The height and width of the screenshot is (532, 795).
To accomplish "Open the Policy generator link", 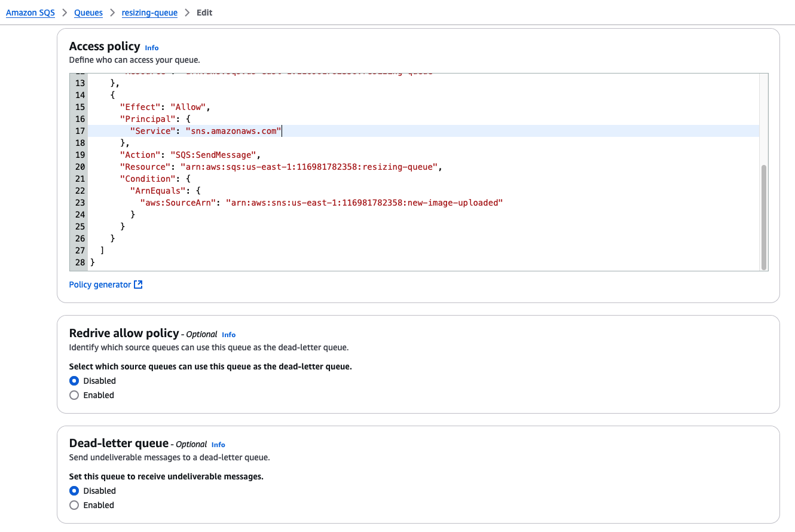I will click(x=100, y=285).
